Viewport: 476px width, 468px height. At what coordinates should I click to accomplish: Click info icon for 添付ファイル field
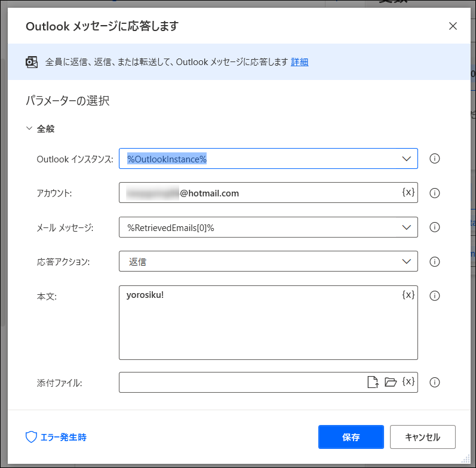pyautogui.click(x=434, y=382)
